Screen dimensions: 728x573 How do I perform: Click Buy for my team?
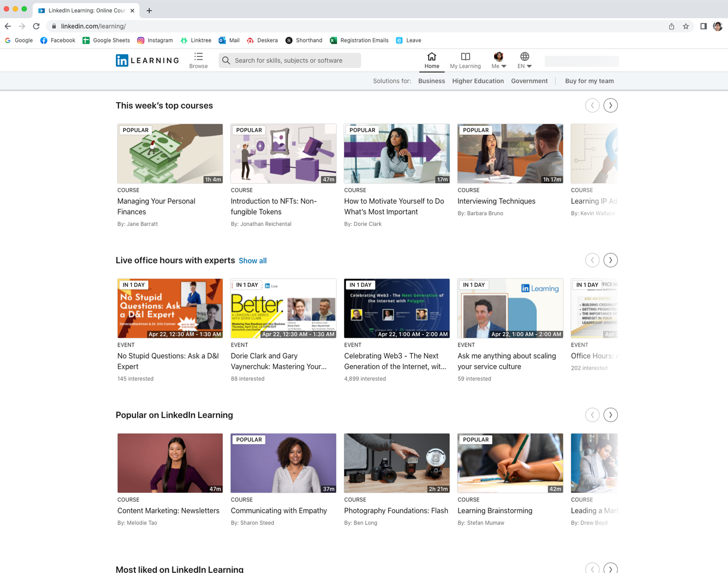589,81
